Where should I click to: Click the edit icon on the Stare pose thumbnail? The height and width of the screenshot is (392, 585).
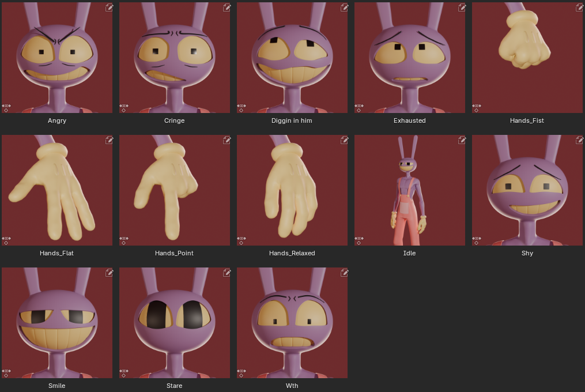pyautogui.click(x=227, y=273)
